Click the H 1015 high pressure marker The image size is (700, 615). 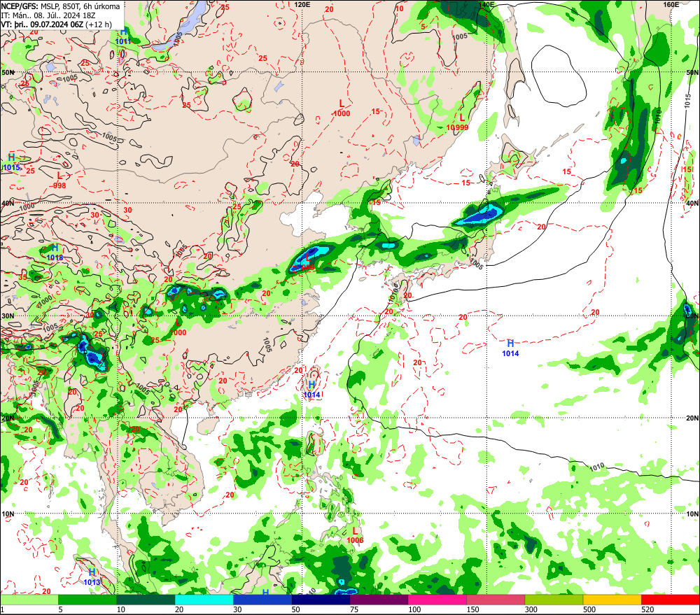pyautogui.click(x=12, y=162)
